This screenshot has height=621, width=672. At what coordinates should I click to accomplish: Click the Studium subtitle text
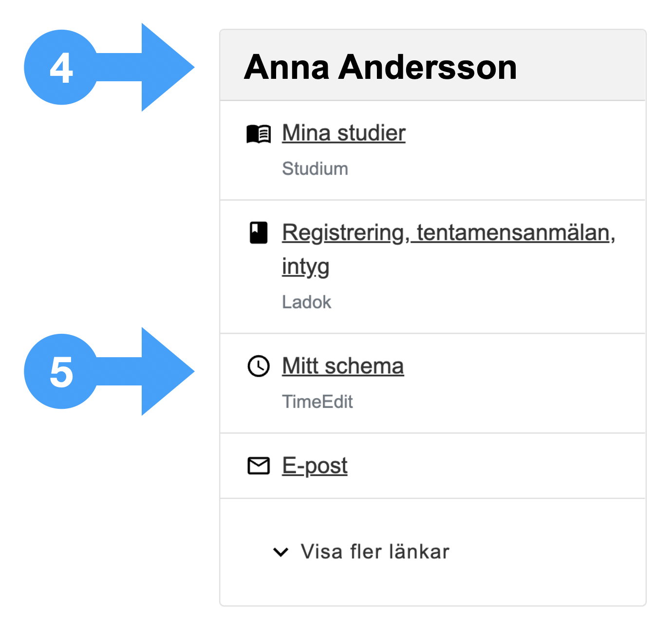point(315,169)
